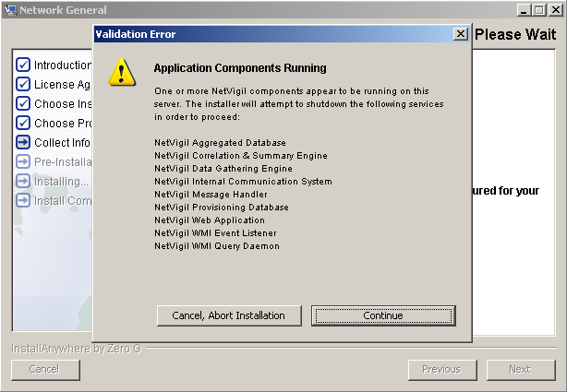Choose Cancel, Abort Installation
The width and height of the screenshot is (567, 392).
(228, 315)
